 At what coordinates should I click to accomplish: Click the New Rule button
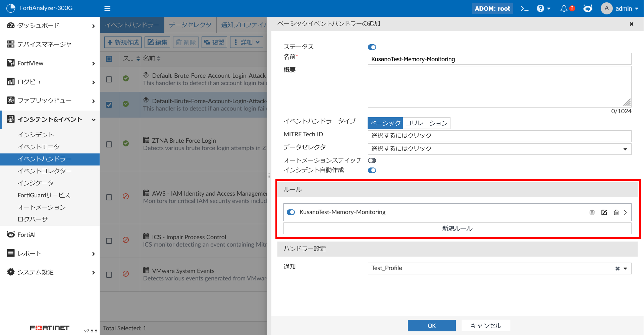(457, 228)
